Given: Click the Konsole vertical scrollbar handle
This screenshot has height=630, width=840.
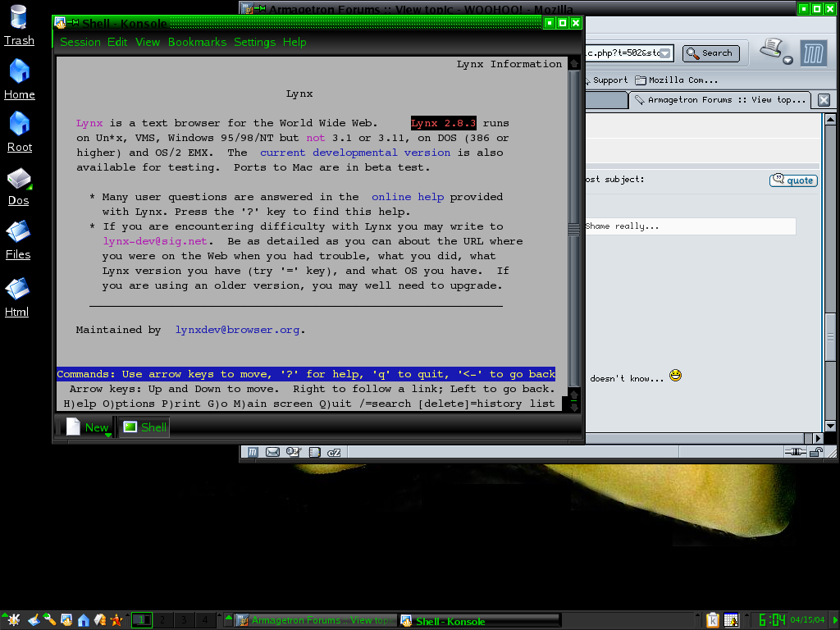Looking at the screenshot, I should (x=573, y=229).
